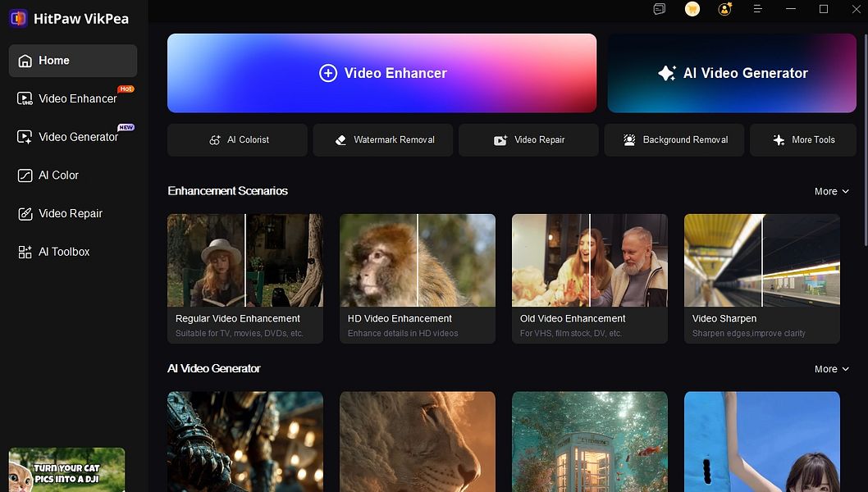Expand More next to AI Video Generator section
The height and width of the screenshot is (492, 868).
click(x=831, y=369)
